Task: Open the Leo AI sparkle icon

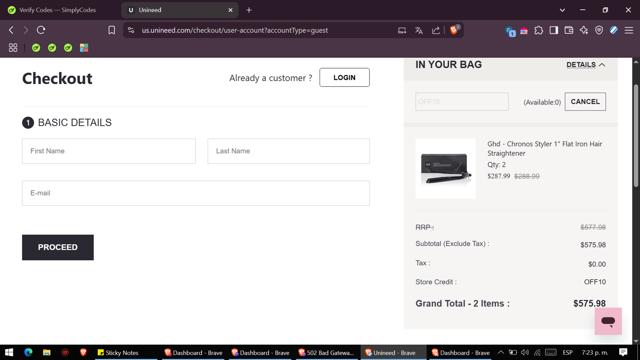Action: tap(584, 30)
